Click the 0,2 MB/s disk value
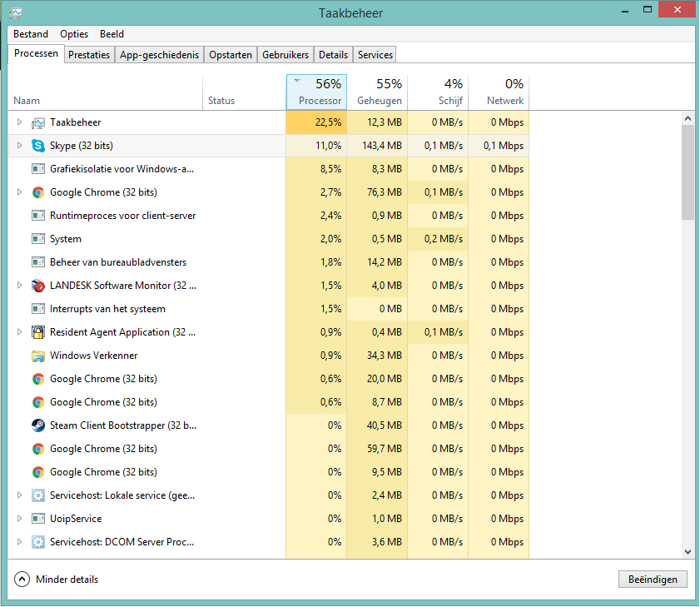The height and width of the screenshot is (607, 700). click(444, 239)
